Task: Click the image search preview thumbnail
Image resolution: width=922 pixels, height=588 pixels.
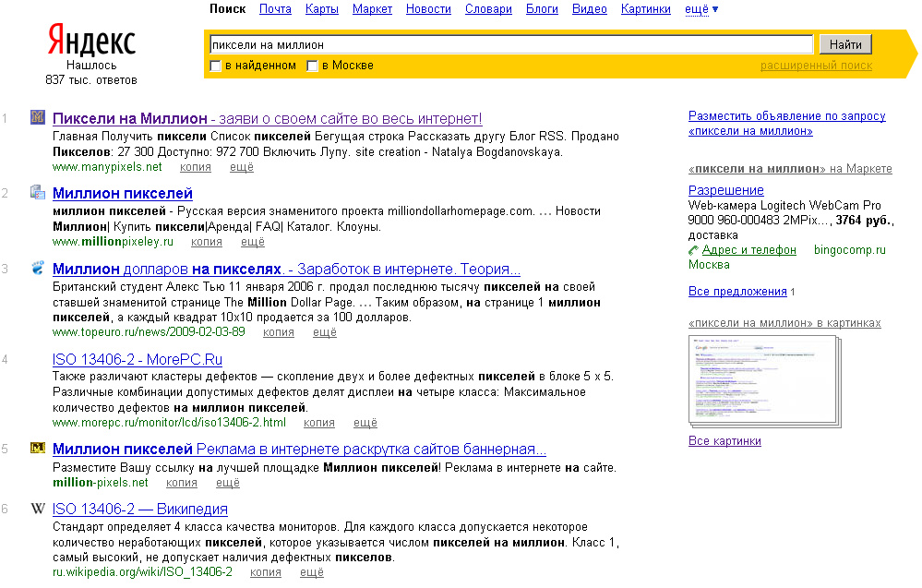Action: 764,380
